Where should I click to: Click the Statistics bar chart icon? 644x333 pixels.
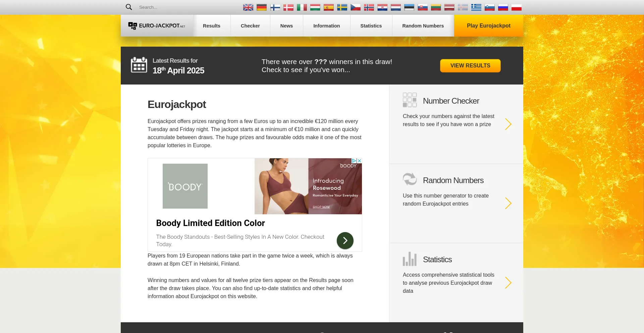[x=410, y=259]
